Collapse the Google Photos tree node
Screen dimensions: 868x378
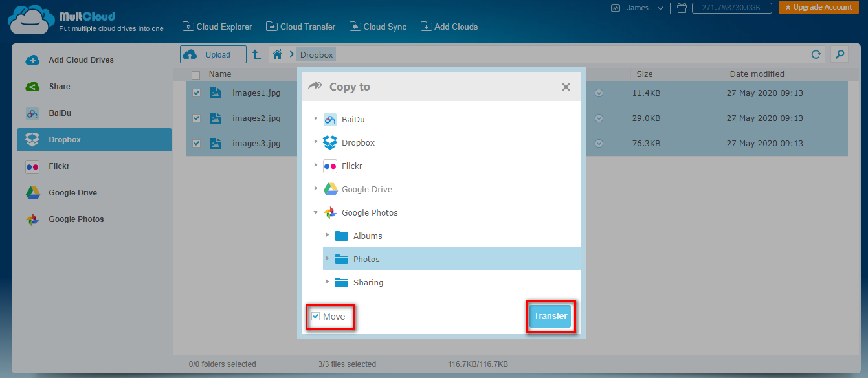tap(316, 212)
